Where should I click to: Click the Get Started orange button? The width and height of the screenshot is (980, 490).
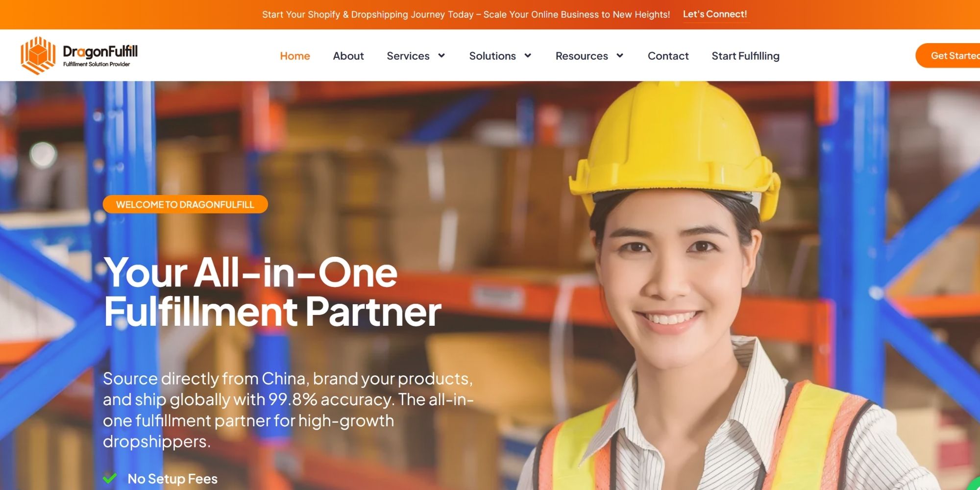(948, 55)
